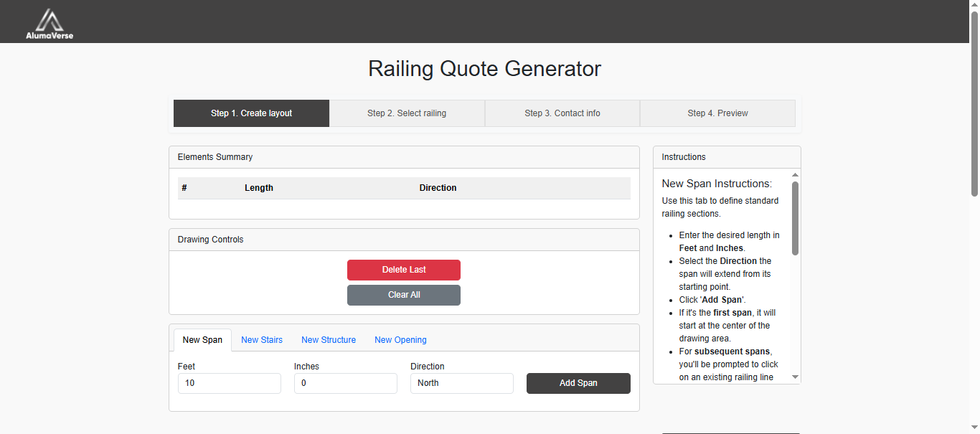The width and height of the screenshot is (980, 434).
Task: Click Add Span to create a span
Action: 578,383
